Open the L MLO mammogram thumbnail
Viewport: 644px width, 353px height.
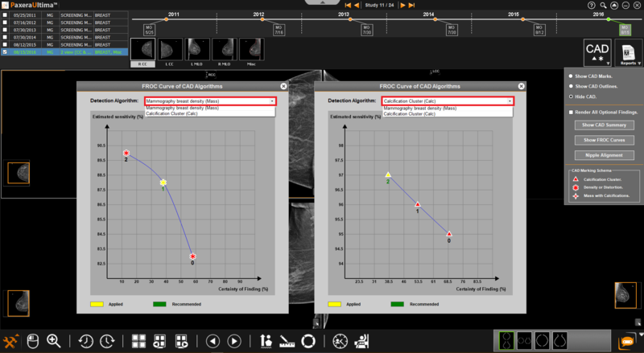click(x=197, y=49)
